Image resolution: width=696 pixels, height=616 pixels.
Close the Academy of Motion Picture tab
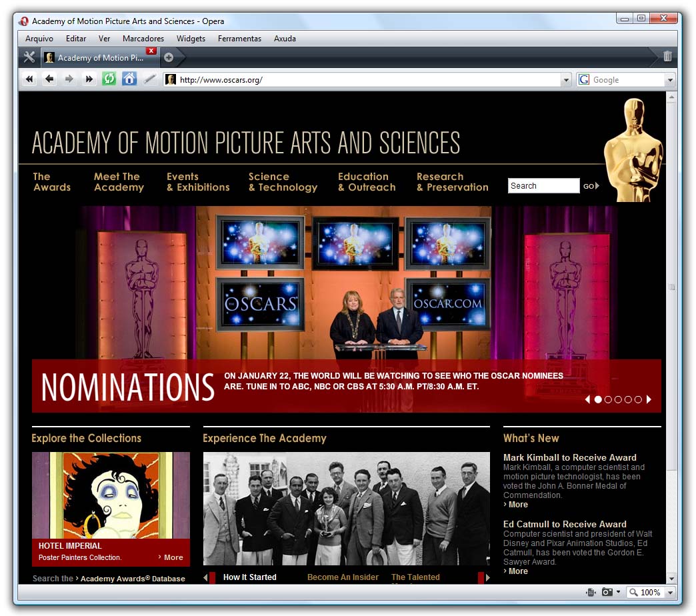click(151, 51)
